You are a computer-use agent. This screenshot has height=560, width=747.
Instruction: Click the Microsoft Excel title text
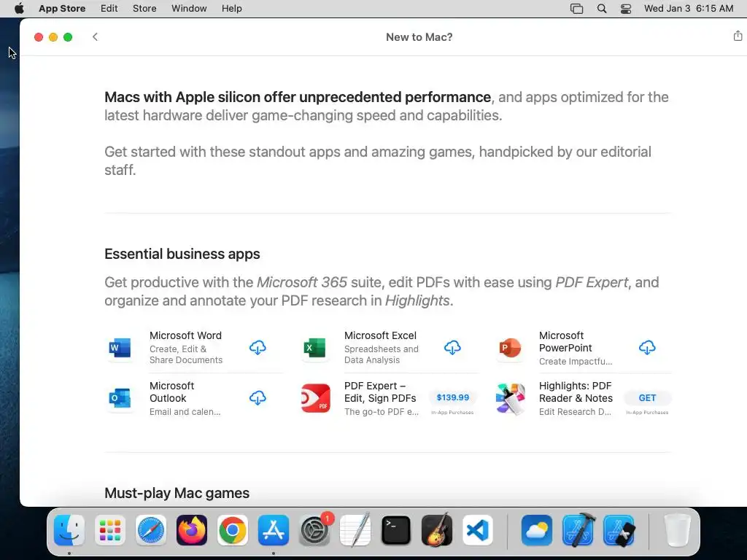click(x=380, y=335)
